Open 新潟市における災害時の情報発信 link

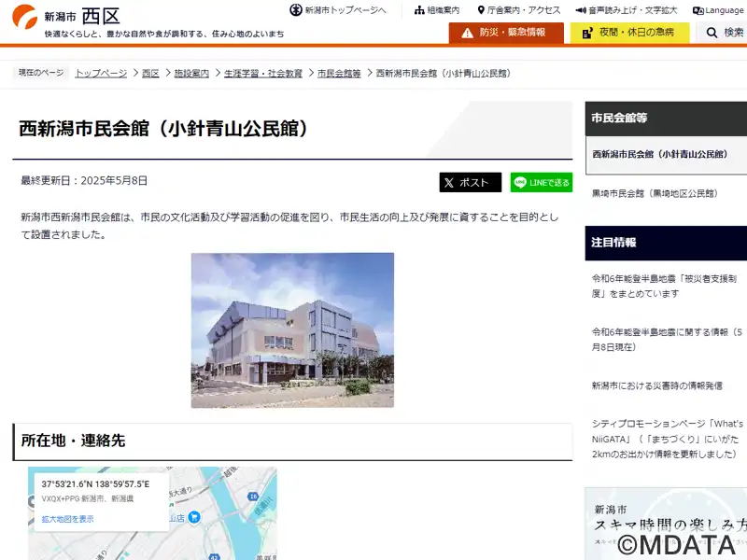[657, 385]
